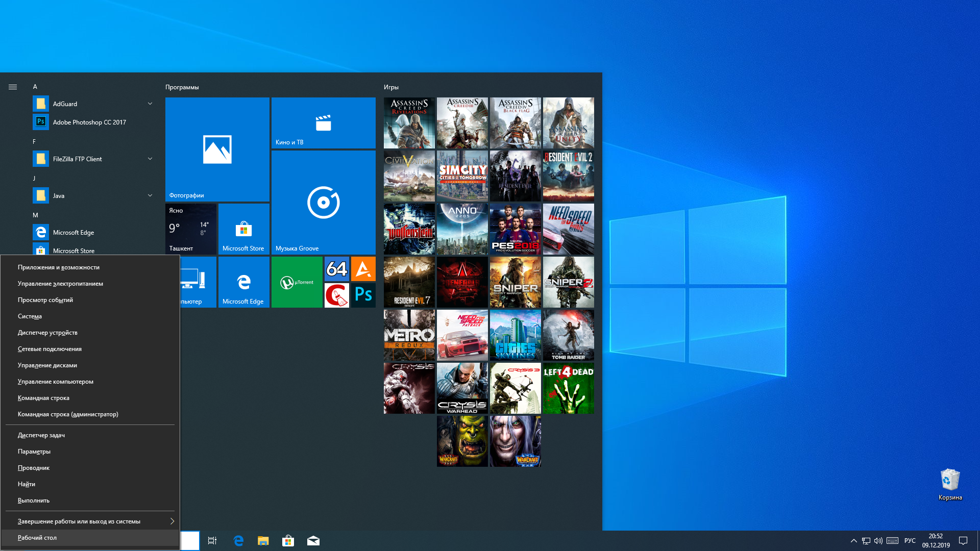
Task: Open the Action Center notifications icon
Action: point(963,541)
